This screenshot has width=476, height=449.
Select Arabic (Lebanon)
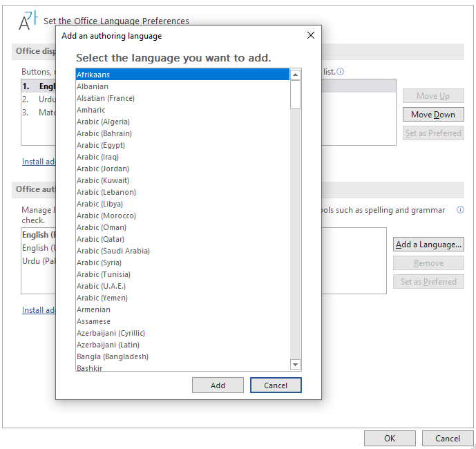(x=182, y=192)
